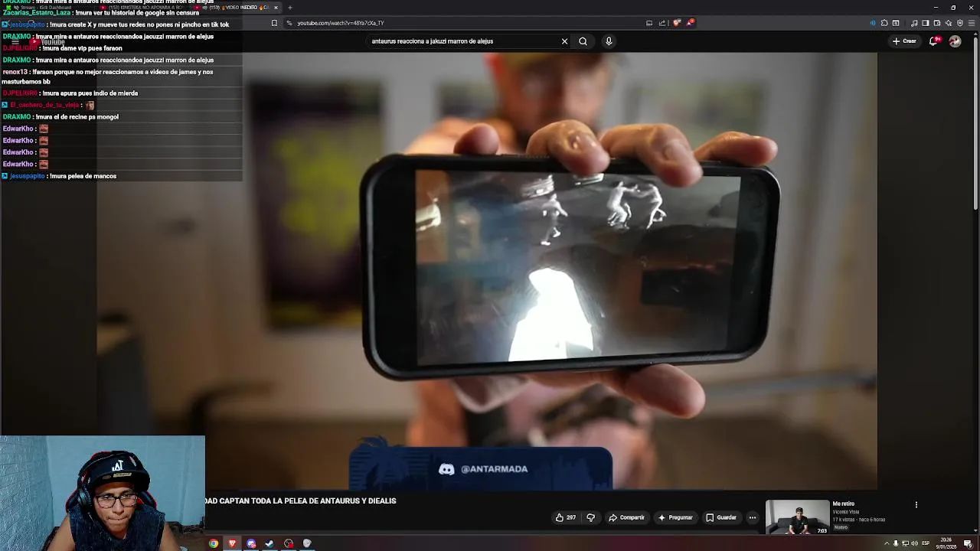This screenshot has width=980, height=551.
Task: Show hidden system tray icons
Action: click(x=887, y=543)
